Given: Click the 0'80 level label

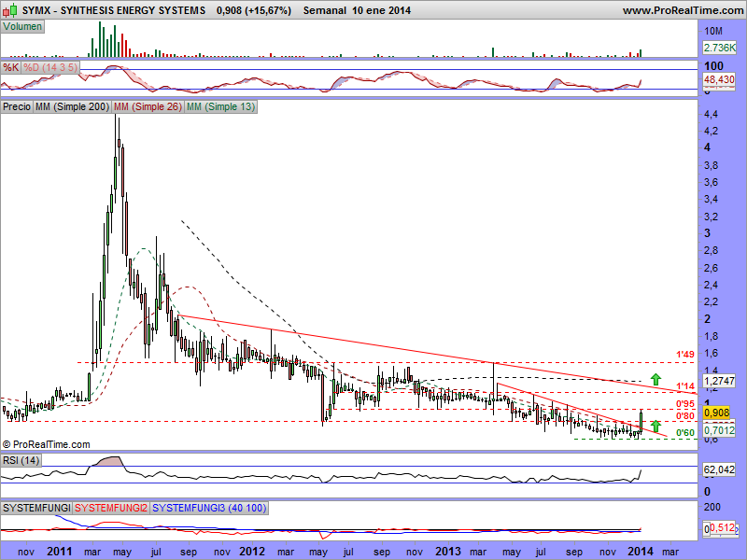Looking at the screenshot, I should tap(685, 416).
